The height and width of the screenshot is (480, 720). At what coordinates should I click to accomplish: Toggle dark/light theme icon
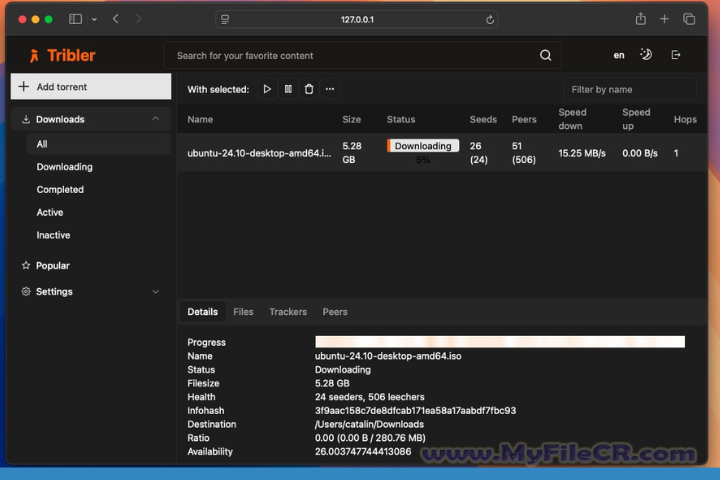click(x=646, y=55)
